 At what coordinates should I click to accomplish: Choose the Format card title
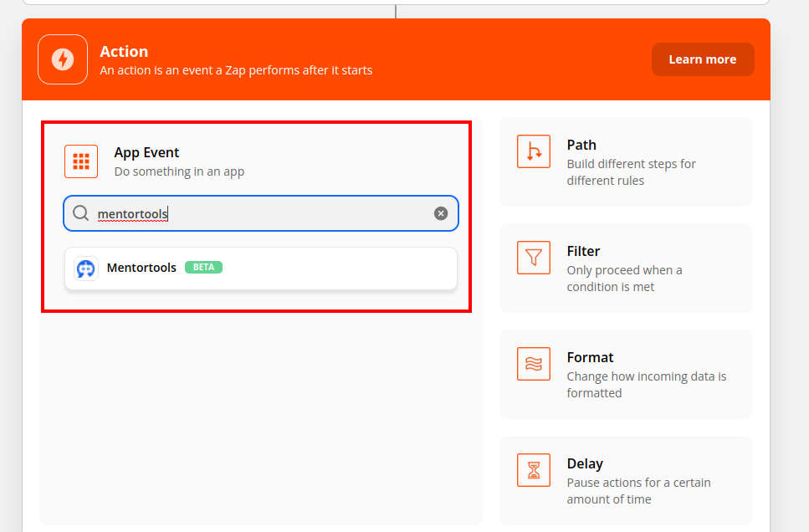tap(590, 357)
